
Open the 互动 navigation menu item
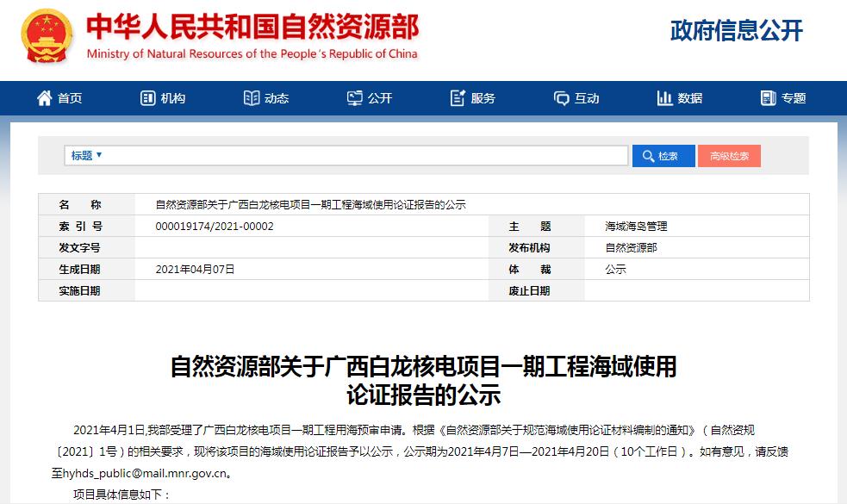pyautogui.click(x=587, y=98)
